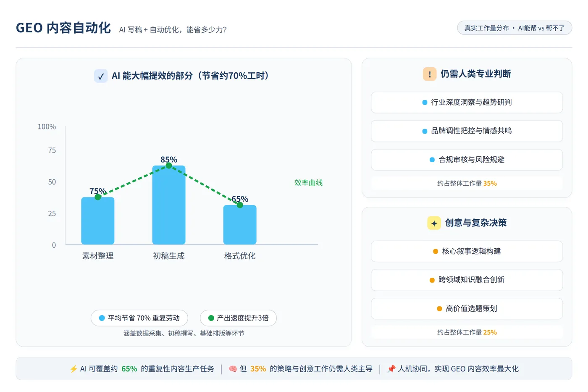The width and height of the screenshot is (588, 392).
Task: Click the blue dot in 平均节省 pill
Action: pos(102,318)
